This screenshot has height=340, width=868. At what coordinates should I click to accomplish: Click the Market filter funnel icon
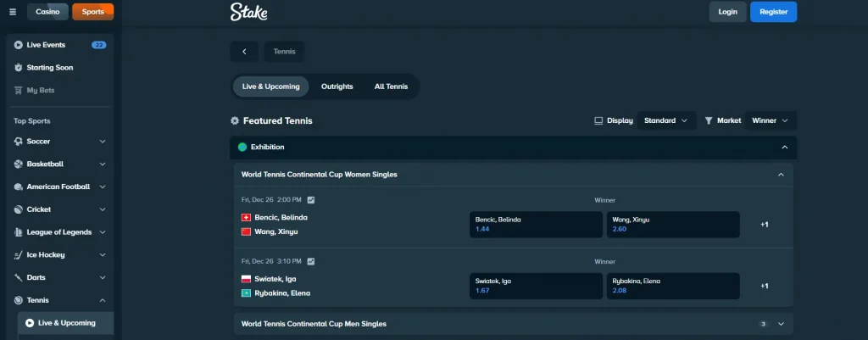708,120
